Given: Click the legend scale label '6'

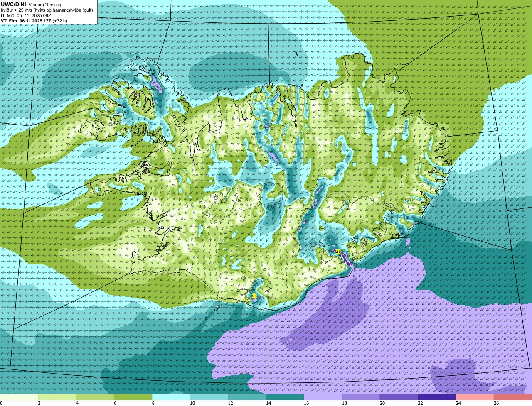Looking at the screenshot, I should click(115, 403).
